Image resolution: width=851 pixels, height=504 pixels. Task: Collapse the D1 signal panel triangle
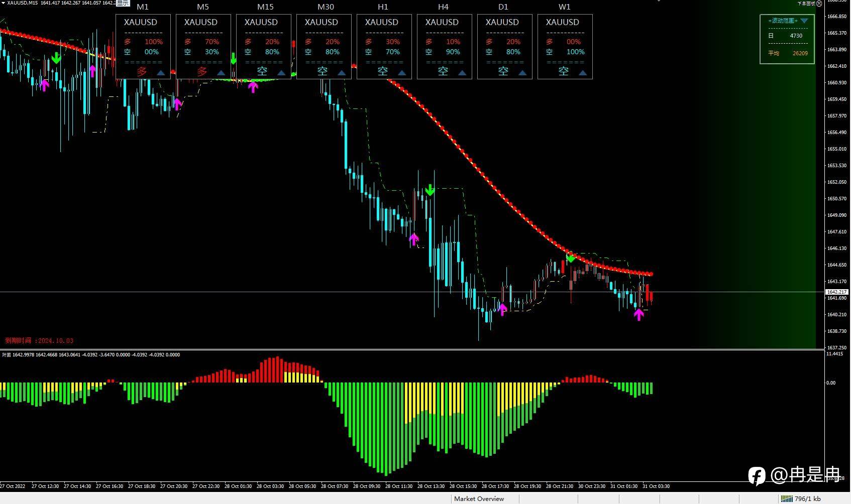(522, 73)
